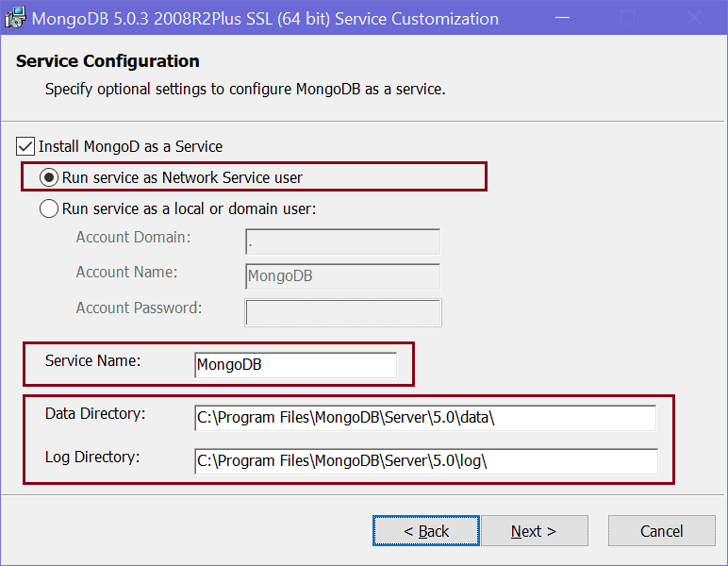Screen dimensions: 728x566
Task: Click the Account Domain text box
Action: (x=342, y=242)
